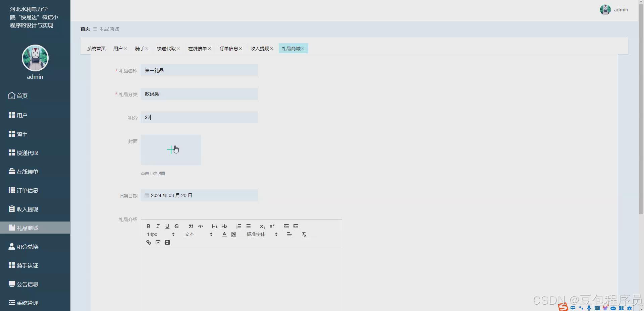Open 订单信息 in the sidebar
This screenshot has height=311, width=644.
35,190
